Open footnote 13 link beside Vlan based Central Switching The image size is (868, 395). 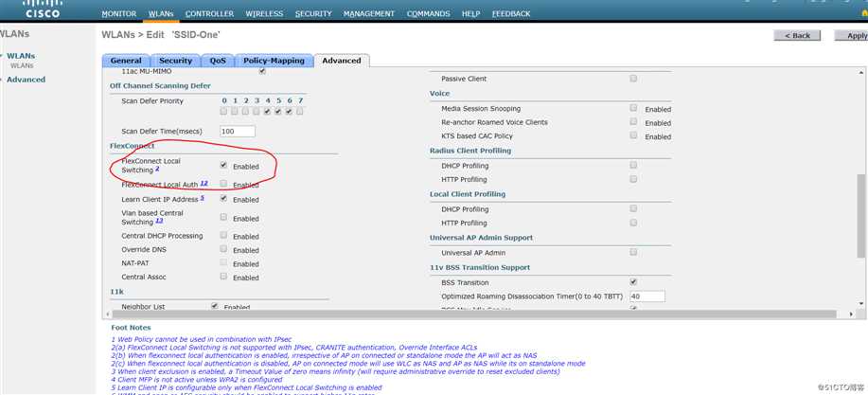click(x=159, y=220)
